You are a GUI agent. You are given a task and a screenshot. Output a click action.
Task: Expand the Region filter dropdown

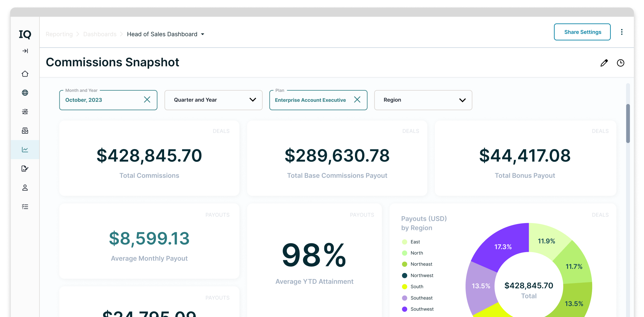pyautogui.click(x=423, y=100)
